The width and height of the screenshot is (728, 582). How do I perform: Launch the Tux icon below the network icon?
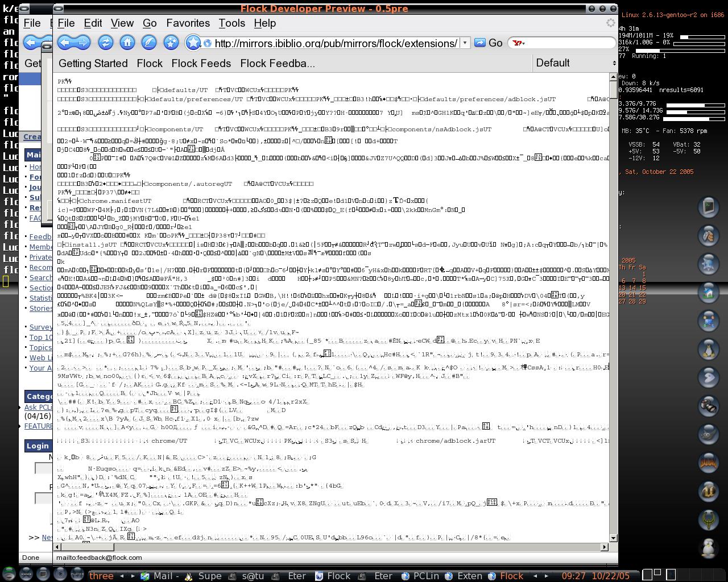tap(709, 349)
